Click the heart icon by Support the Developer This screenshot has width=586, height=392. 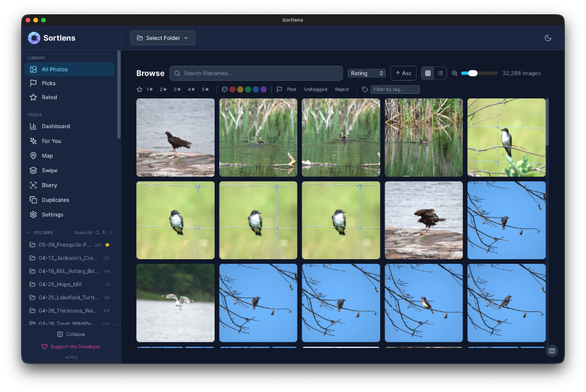[45, 346]
